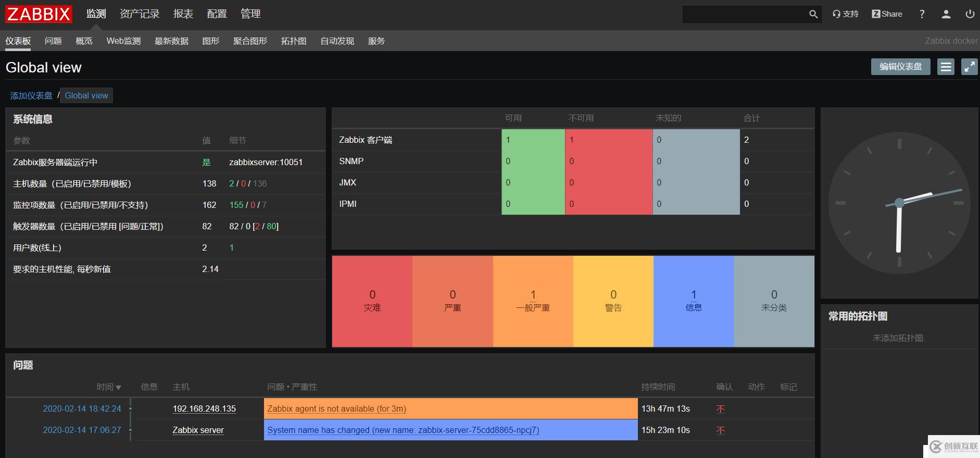Click the 2.14 new values per second

click(210, 269)
